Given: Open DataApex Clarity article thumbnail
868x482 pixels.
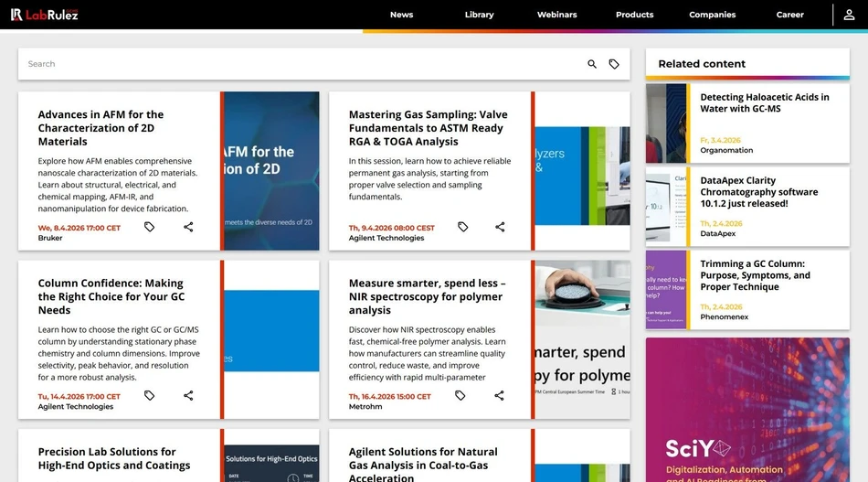Looking at the screenshot, I should pos(666,207).
